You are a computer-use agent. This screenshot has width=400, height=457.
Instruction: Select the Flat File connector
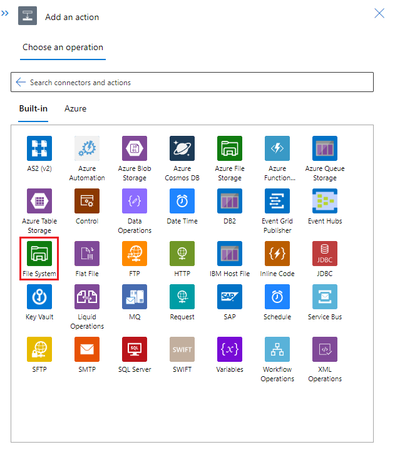click(x=87, y=254)
